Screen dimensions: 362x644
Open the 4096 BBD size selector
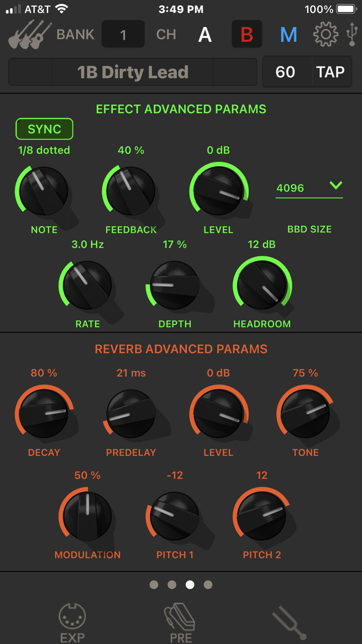(309, 188)
